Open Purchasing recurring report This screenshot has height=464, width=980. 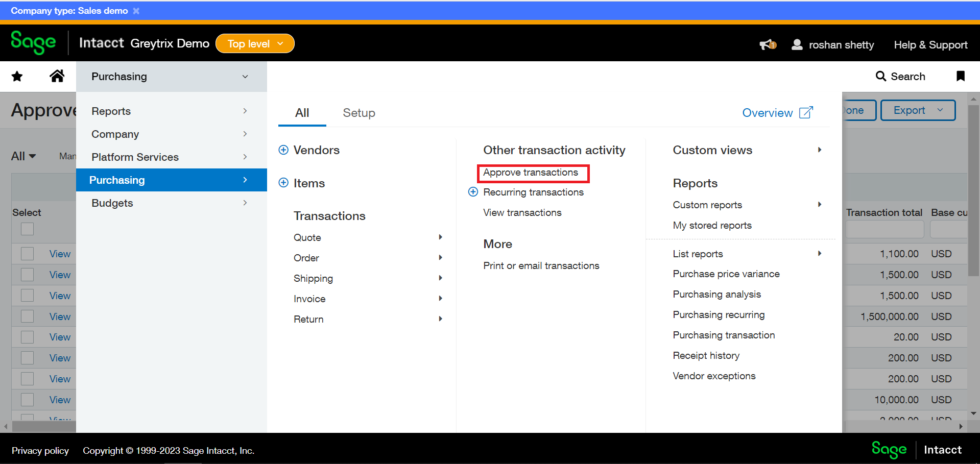pos(719,314)
